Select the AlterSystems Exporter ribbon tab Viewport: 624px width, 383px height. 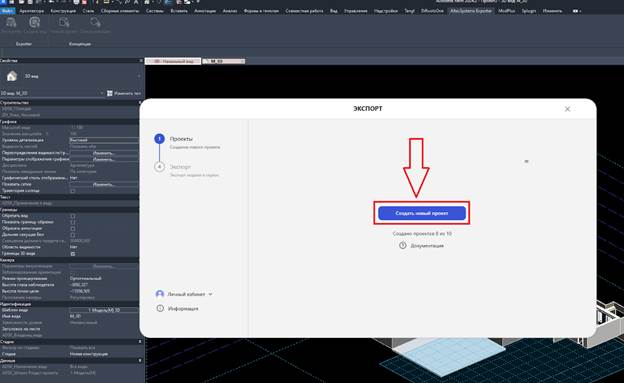pyautogui.click(x=471, y=11)
